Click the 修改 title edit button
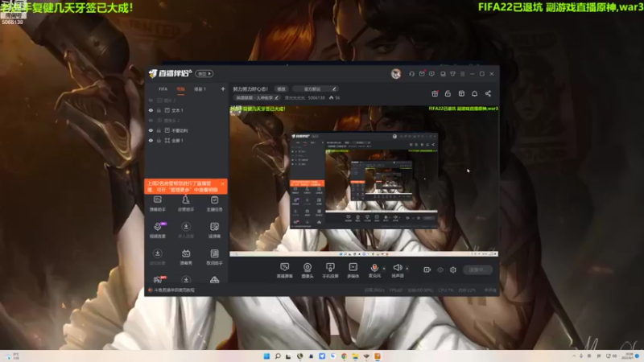 281,89
